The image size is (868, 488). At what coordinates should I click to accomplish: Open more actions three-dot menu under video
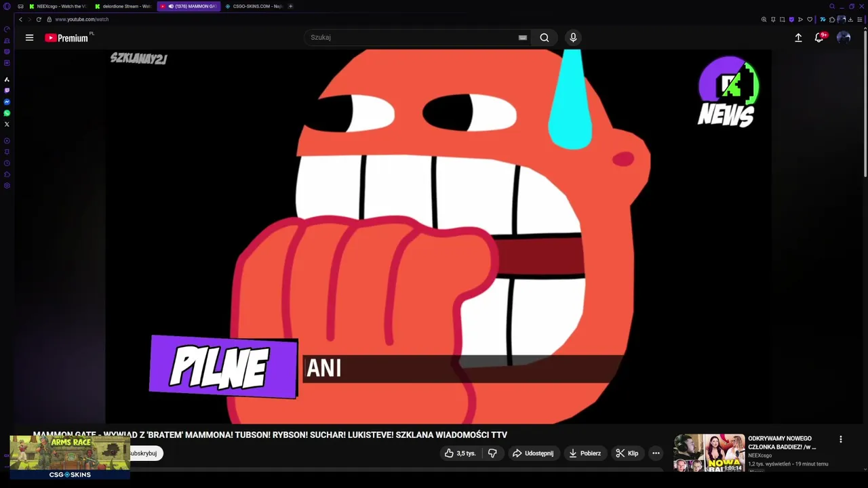tap(656, 453)
